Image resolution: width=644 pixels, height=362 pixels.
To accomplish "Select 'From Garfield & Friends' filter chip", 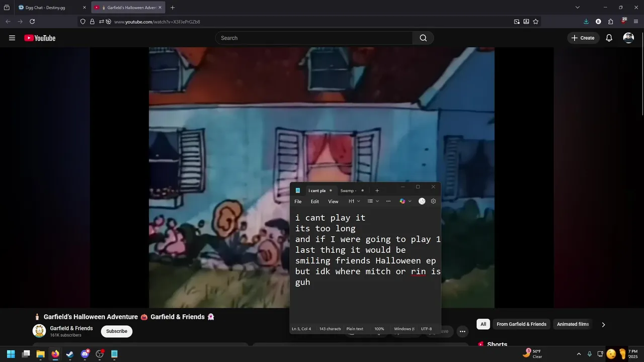I will [x=521, y=324].
